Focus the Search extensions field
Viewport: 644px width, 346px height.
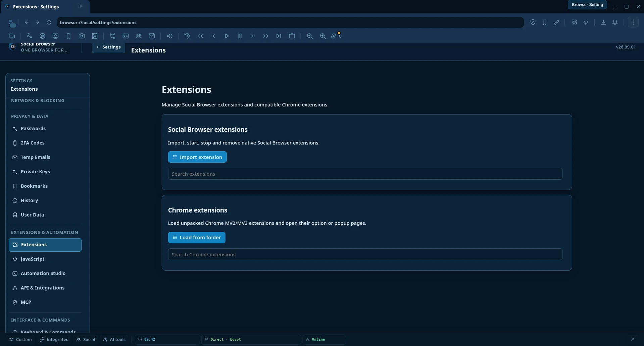(x=365, y=174)
